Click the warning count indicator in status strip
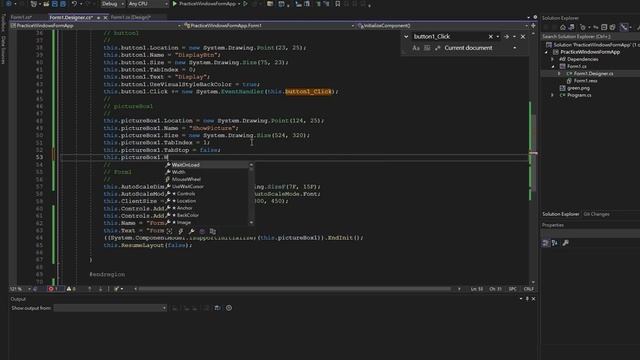 (71, 289)
